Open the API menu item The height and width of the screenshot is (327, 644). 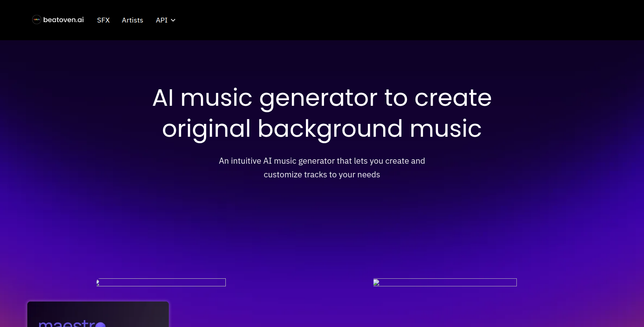click(x=162, y=20)
